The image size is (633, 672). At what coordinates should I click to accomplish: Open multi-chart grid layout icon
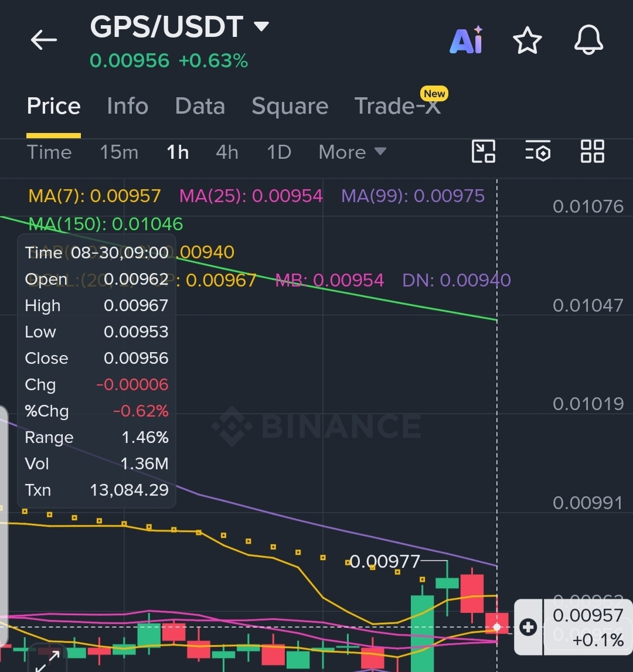click(592, 151)
